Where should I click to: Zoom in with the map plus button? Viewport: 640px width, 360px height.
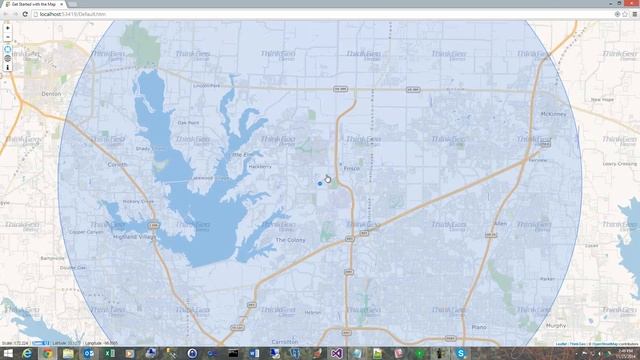(8, 28)
